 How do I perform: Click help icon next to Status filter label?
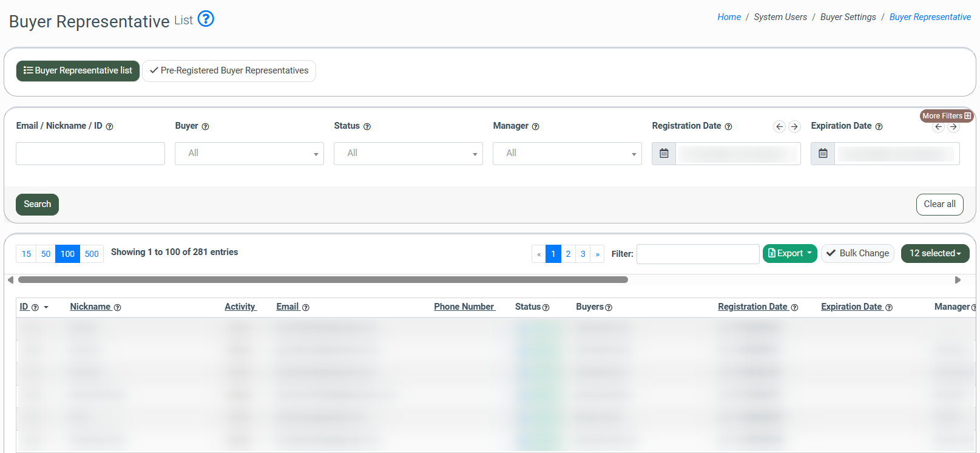[x=367, y=127]
